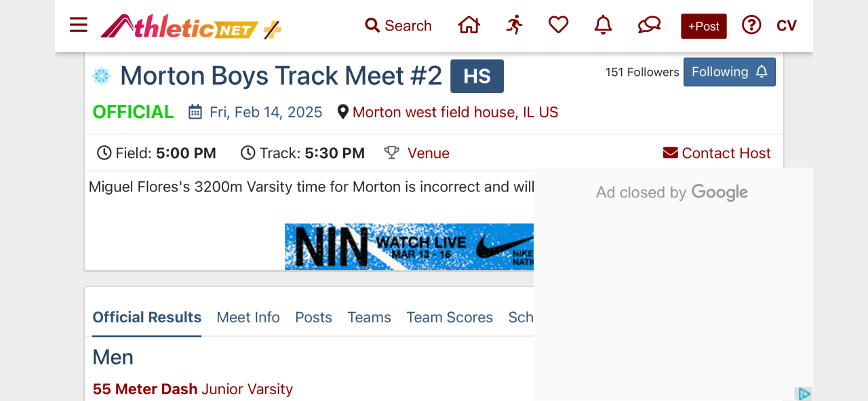
Task: View notifications bell icon
Action: 603,26
